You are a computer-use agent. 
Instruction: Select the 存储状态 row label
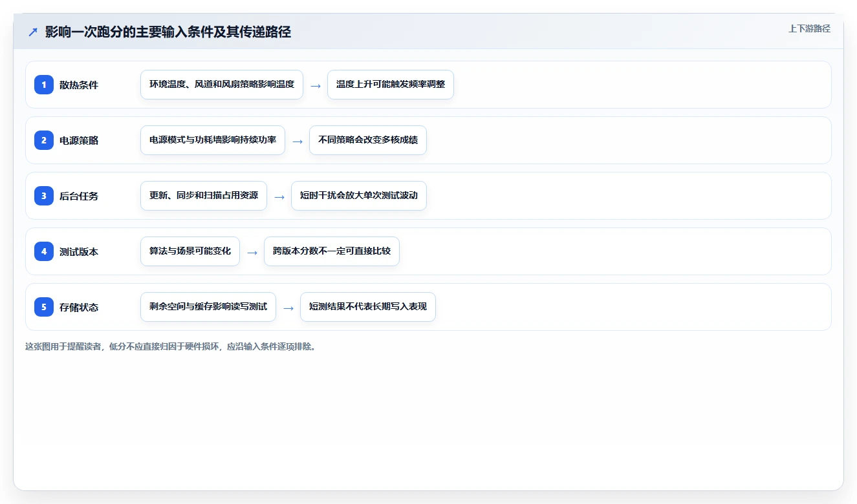(79, 307)
